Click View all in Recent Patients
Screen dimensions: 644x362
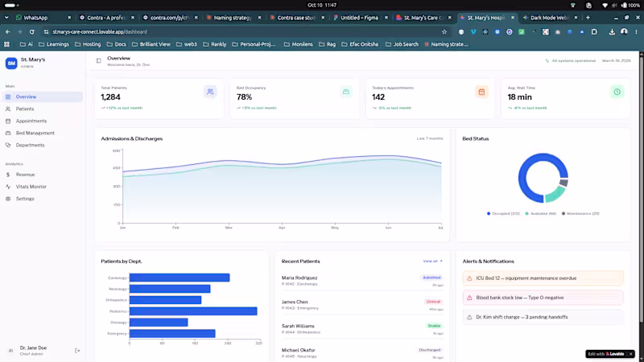432,261
